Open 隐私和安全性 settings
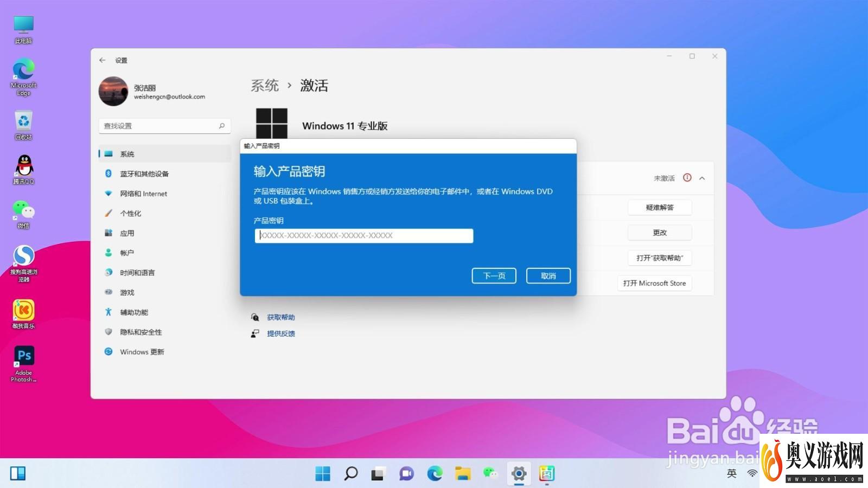 pyautogui.click(x=165, y=332)
